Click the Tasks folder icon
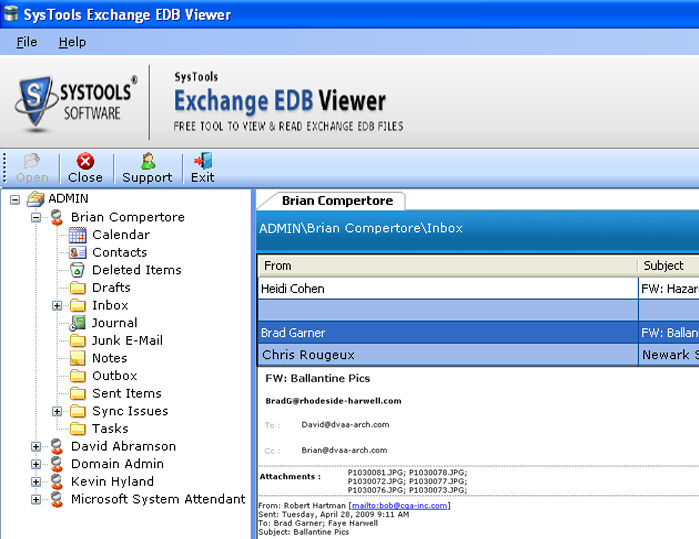The width and height of the screenshot is (699, 539). [78, 428]
